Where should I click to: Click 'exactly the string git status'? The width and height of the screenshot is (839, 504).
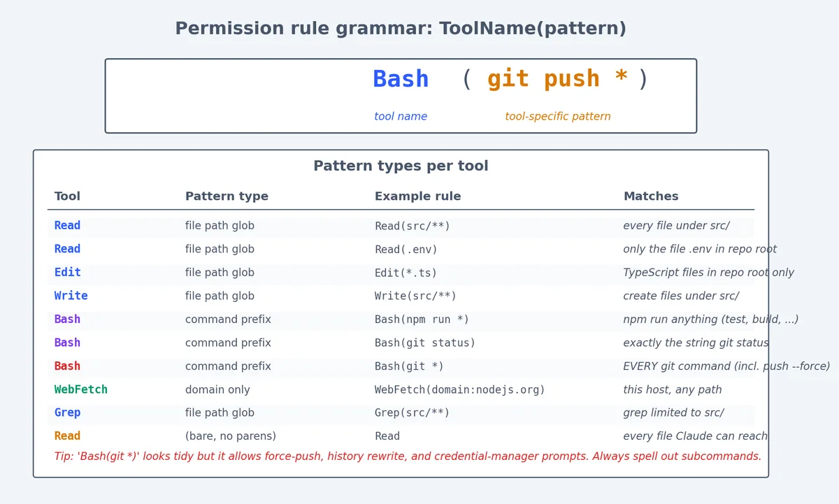696,343
